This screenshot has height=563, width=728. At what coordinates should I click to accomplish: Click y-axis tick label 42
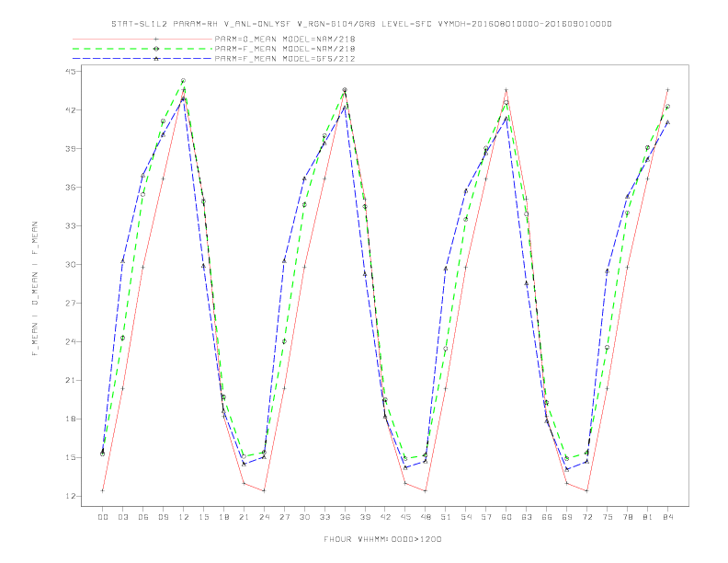point(71,110)
